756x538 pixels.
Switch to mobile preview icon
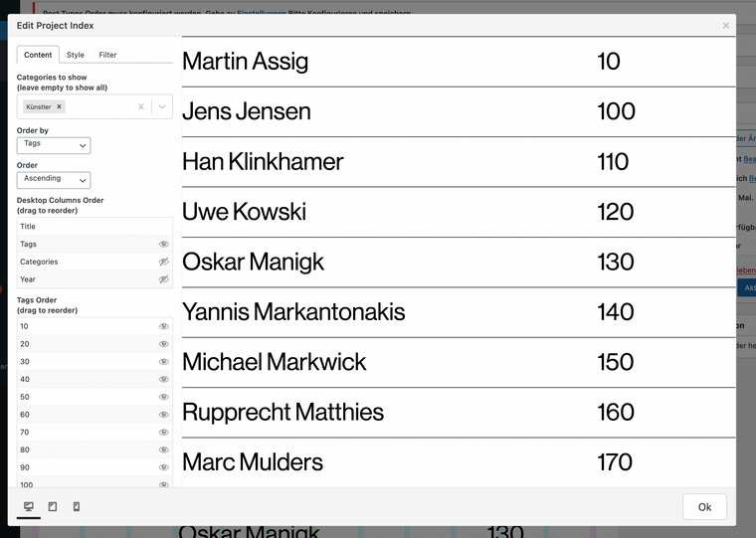(x=77, y=507)
